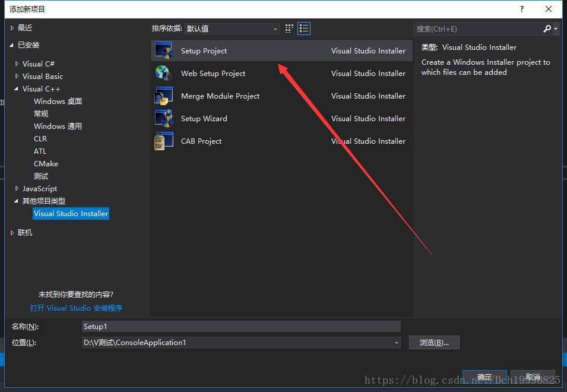Click the Web Setup Project name text
This screenshot has height=392, width=567.
coord(213,74)
